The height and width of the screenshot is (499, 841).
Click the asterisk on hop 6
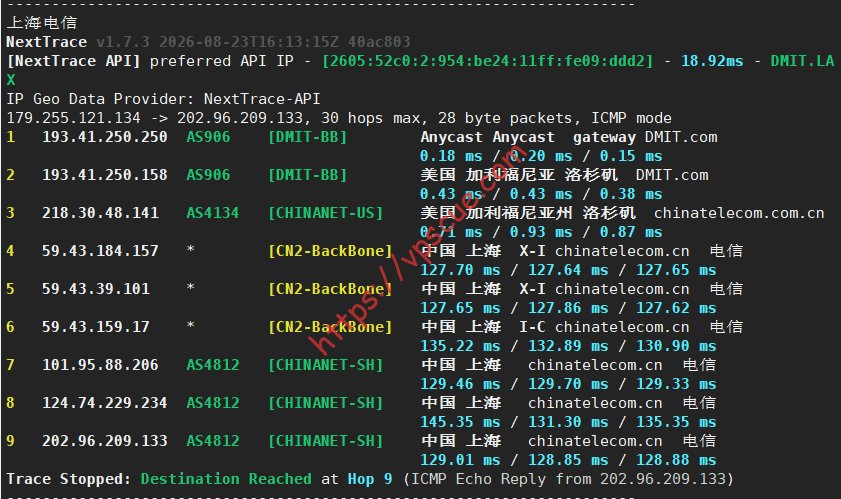[190, 326]
